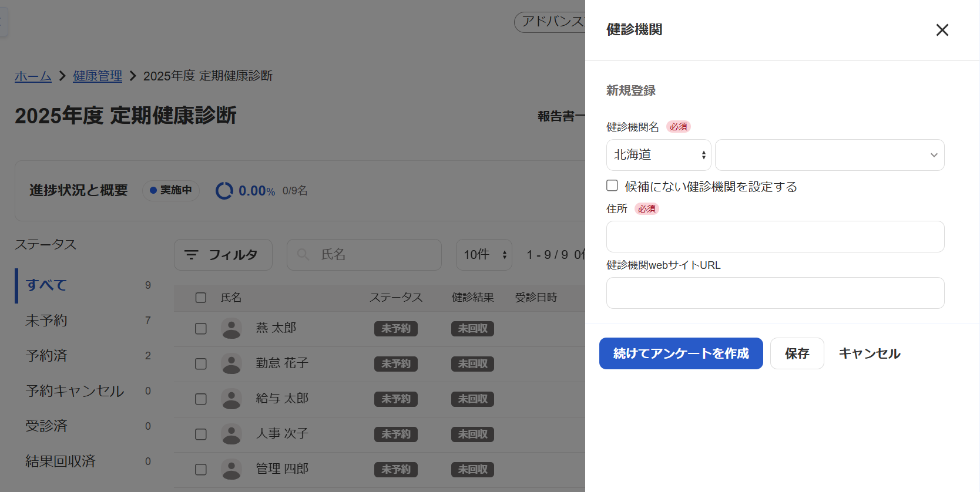This screenshot has width=980, height=492.
Task: Click 続けてアンケートを作成 button
Action: pyautogui.click(x=681, y=353)
